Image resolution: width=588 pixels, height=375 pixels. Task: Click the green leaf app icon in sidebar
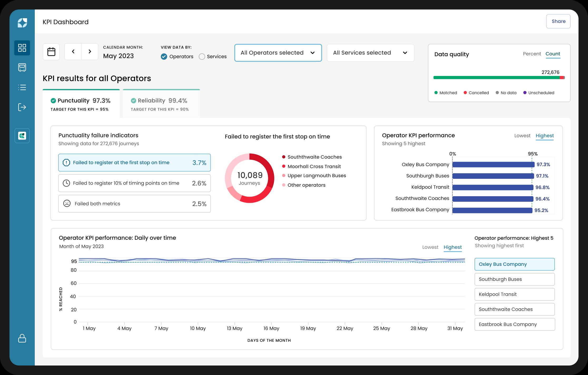(22, 136)
